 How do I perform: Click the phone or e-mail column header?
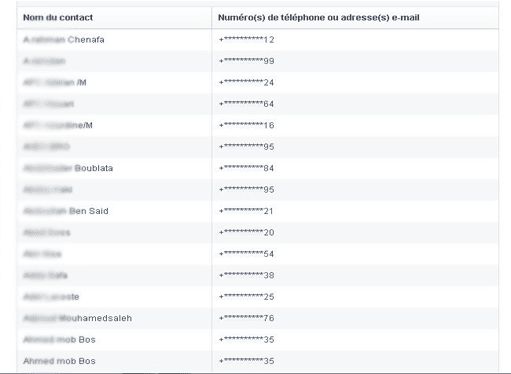coord(318,17)
